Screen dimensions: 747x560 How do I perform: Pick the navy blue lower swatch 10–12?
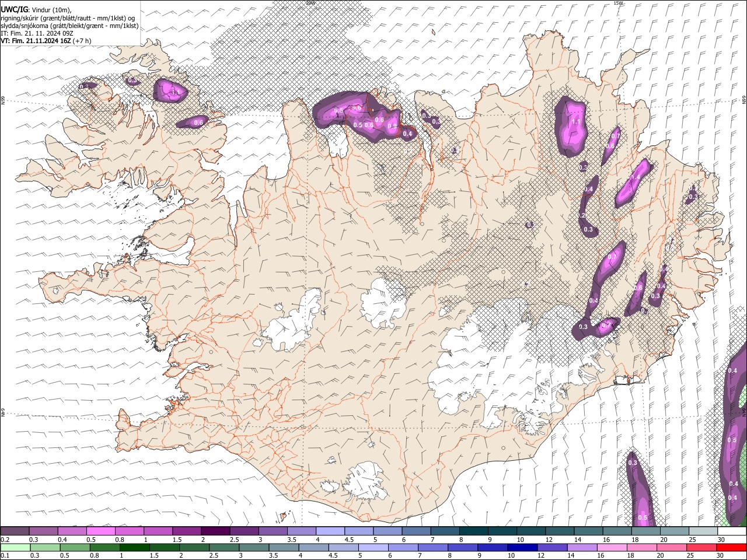point(522,547)
